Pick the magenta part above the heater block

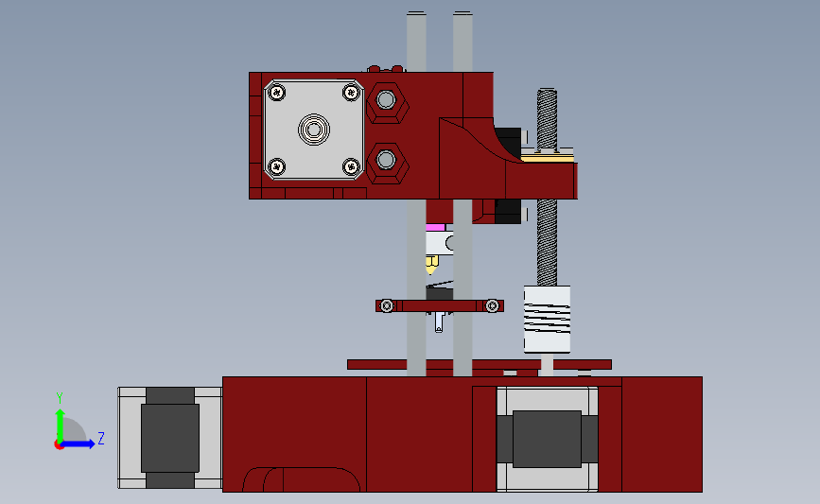pyautogui.click(x=435, y=228)
